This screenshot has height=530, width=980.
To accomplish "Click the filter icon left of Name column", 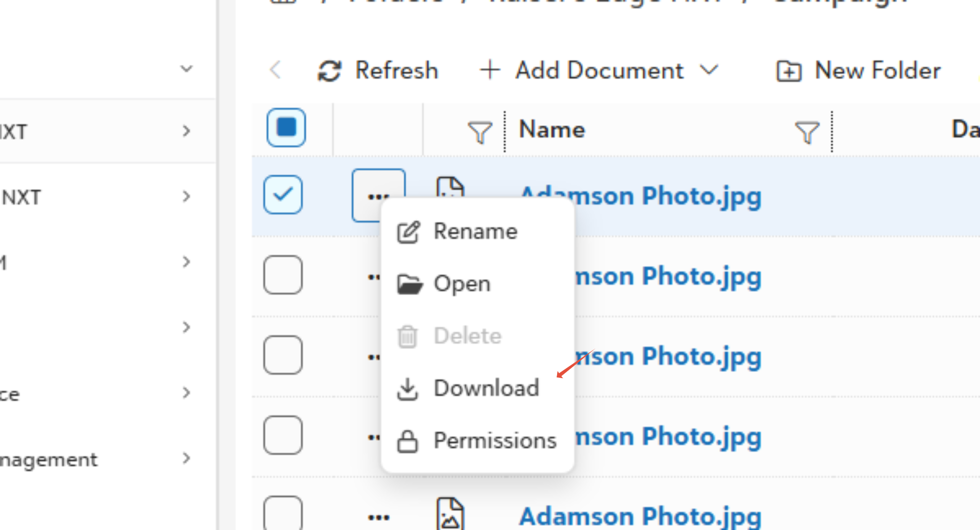I will click(480, 132).
